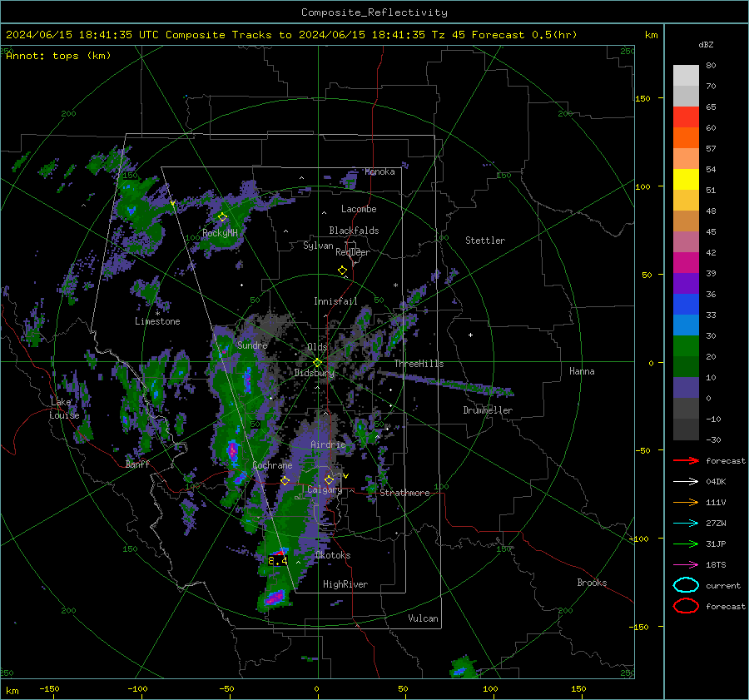Click the yellow swatch on dBZ scale

pyautogui.click(x=686, y=179)
